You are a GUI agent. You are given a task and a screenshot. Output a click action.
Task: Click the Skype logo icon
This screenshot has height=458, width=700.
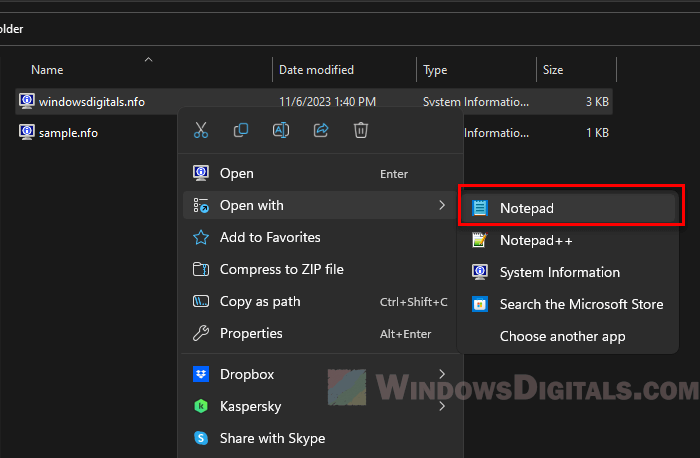click(201, 438)
